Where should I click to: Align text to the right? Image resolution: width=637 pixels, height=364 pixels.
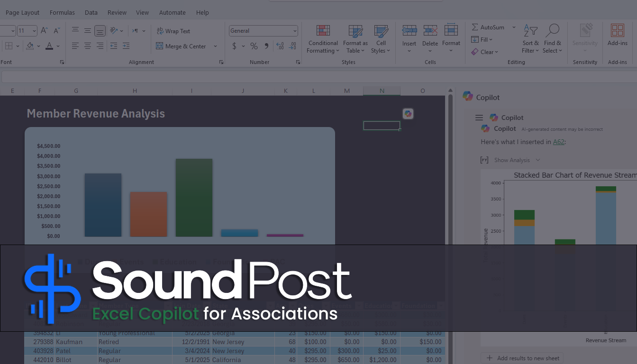pos(100,46)
